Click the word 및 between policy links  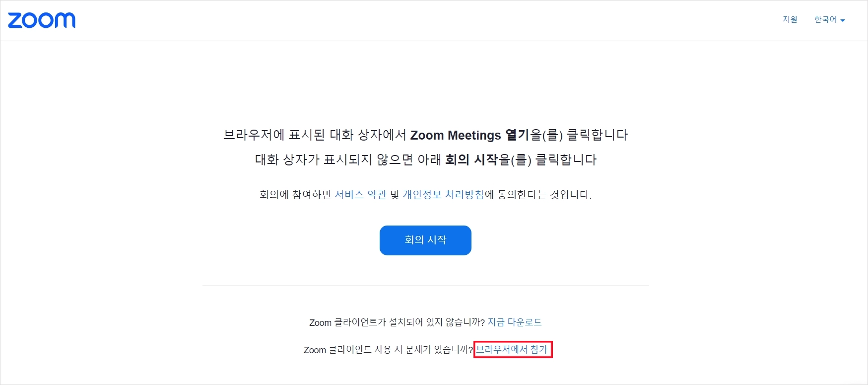pos(395,195)
